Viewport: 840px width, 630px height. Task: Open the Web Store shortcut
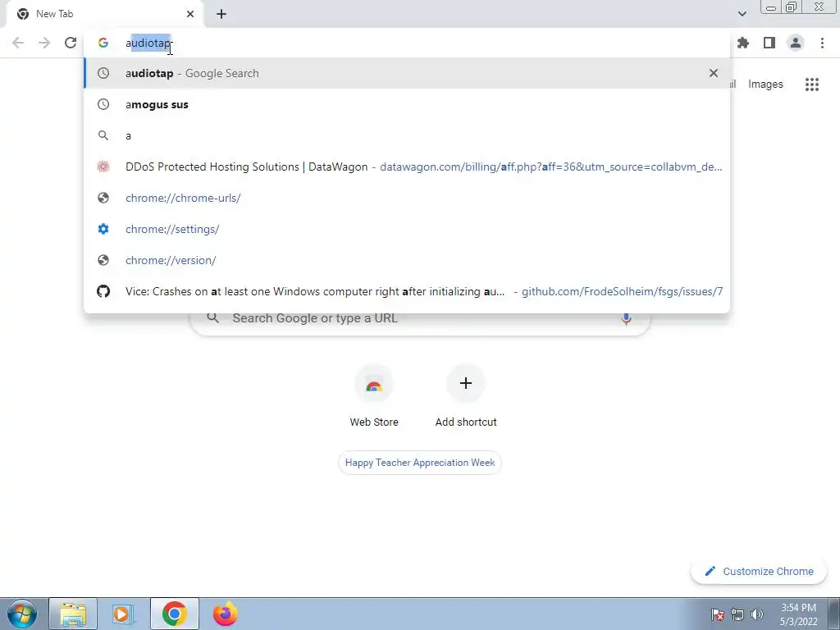(374, 397)
